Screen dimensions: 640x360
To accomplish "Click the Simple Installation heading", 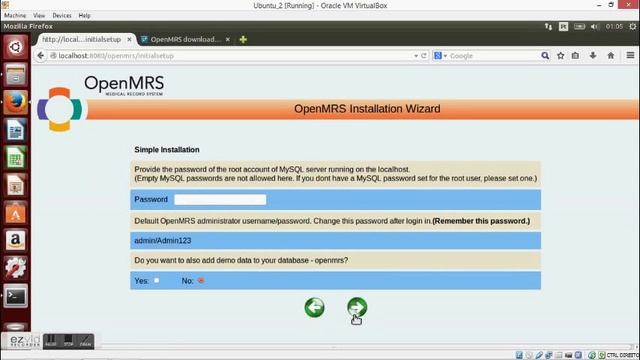I will pos(167,150).
